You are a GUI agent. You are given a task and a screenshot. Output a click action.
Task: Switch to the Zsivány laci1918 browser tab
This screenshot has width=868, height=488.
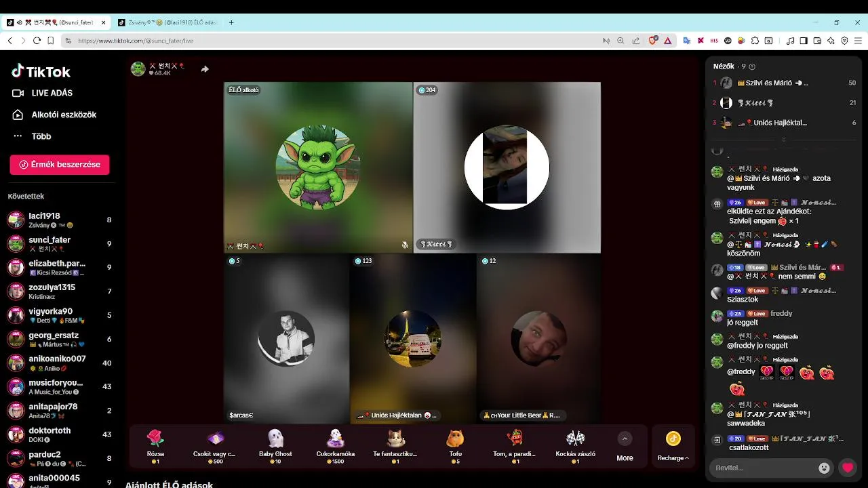(167, 22)
